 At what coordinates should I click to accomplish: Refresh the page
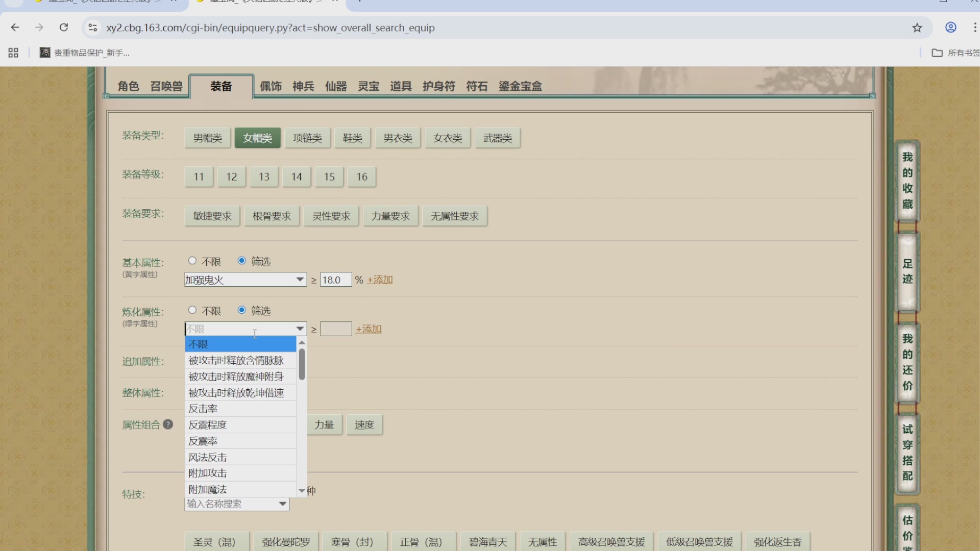pos(64,28)
